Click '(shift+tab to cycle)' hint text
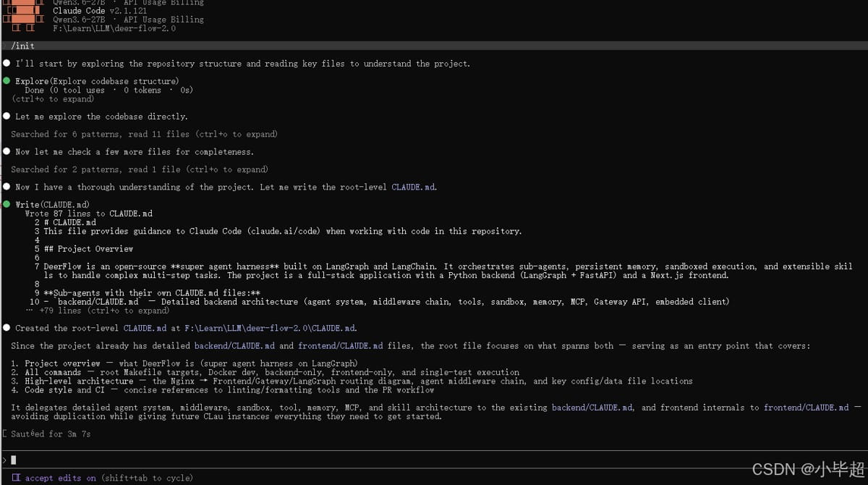Image resolution: width=868 pixels, height=485 pixels. tap(147, 478)
